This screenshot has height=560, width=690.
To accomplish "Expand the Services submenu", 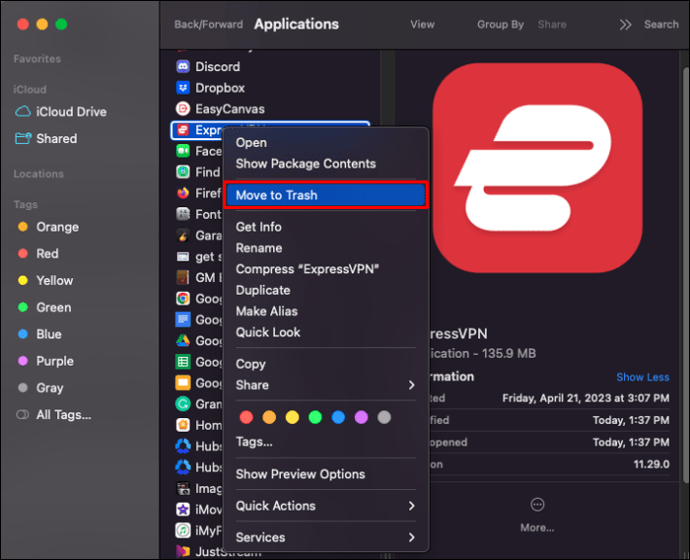I will [411, 538].
